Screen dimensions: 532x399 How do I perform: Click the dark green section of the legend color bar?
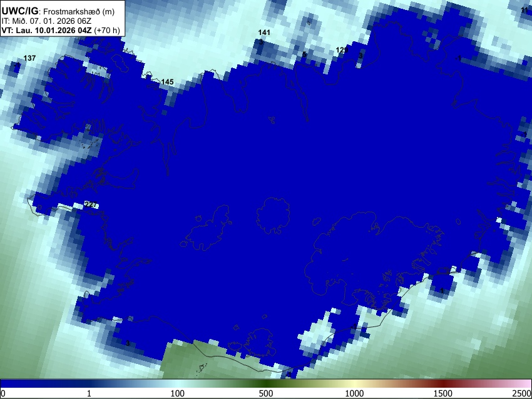pos(265,384)
